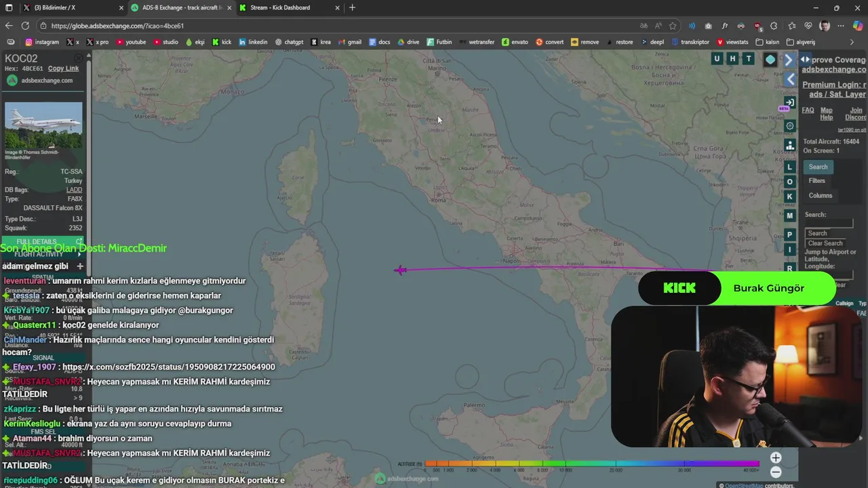
Task: Open the Join Discord link
Action: point(856,114)
